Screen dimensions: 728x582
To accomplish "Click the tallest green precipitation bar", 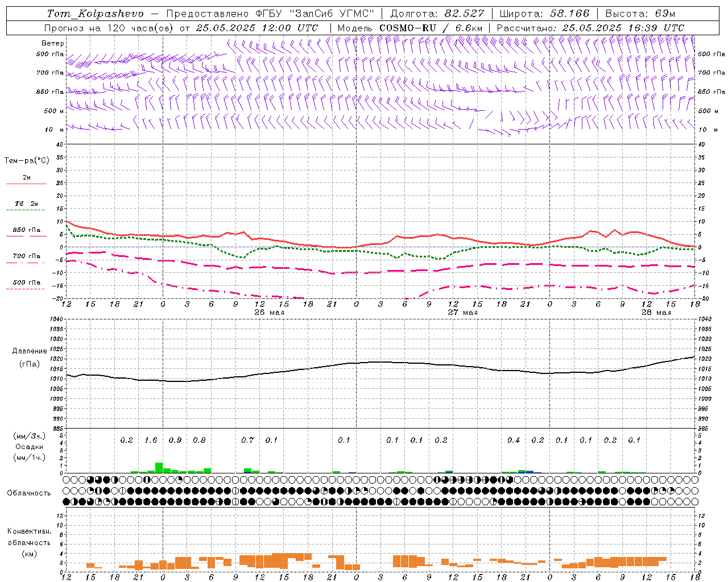I will (159, 468).
